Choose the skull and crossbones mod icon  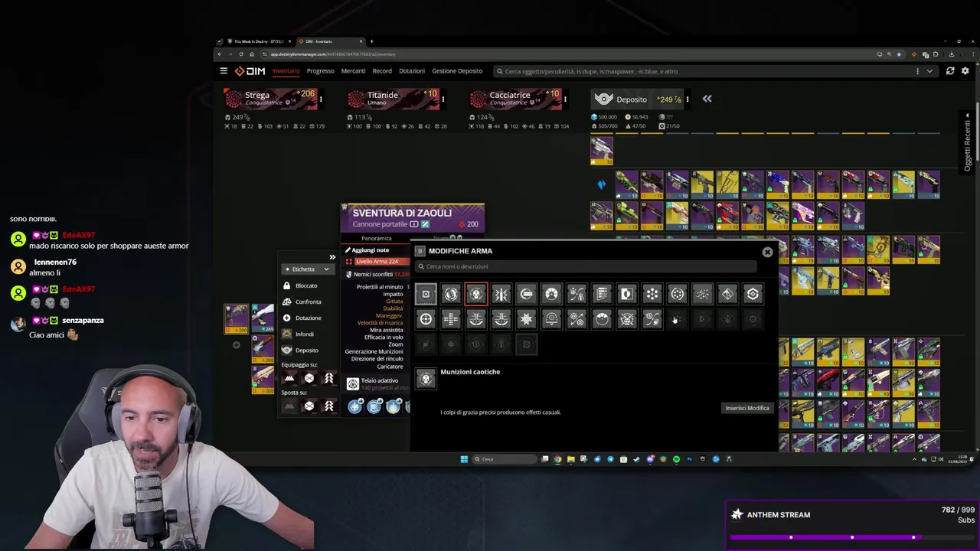click(x=627, y=319)
